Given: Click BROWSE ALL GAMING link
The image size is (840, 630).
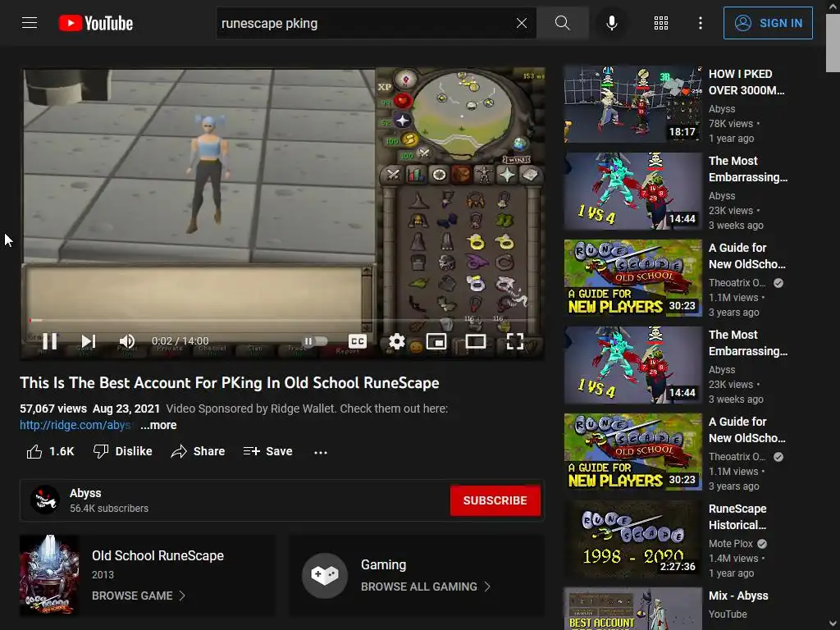Looking at the screenshot, I should (426, 587).
